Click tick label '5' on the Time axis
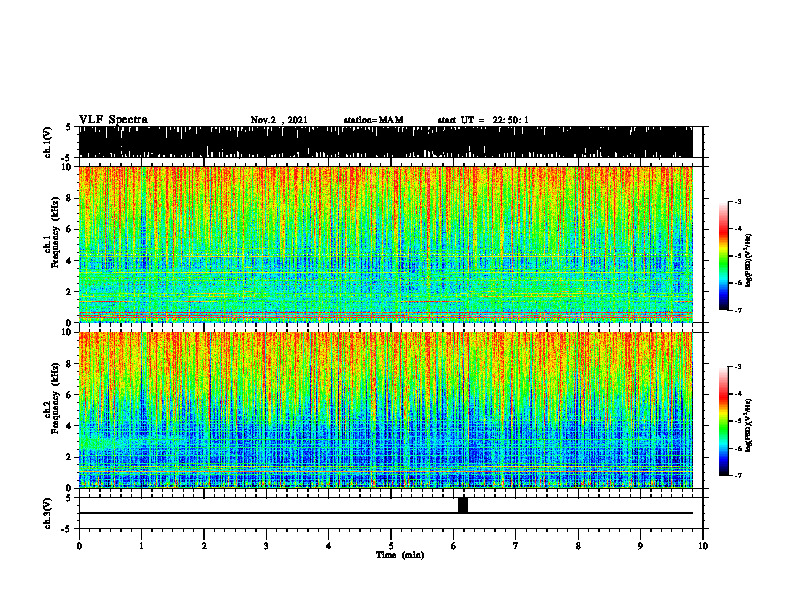Screen dimensions: 792x612 click(x=391, y=546)
